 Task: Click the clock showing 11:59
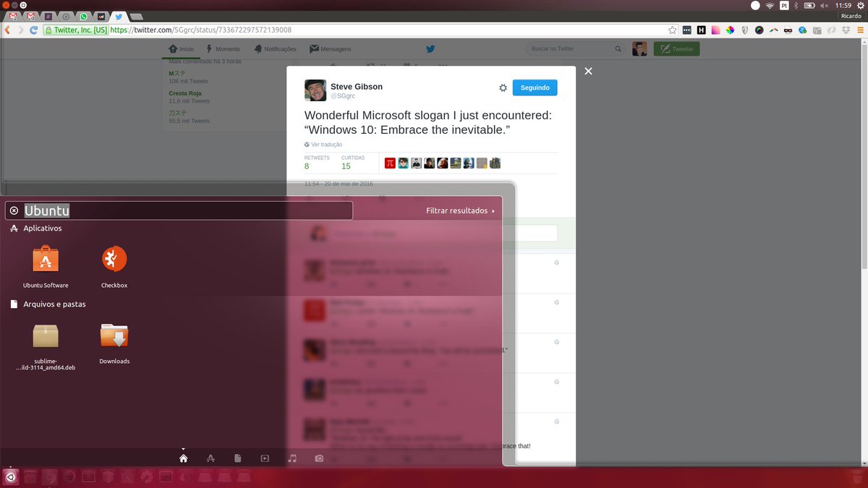coord(843,5)
